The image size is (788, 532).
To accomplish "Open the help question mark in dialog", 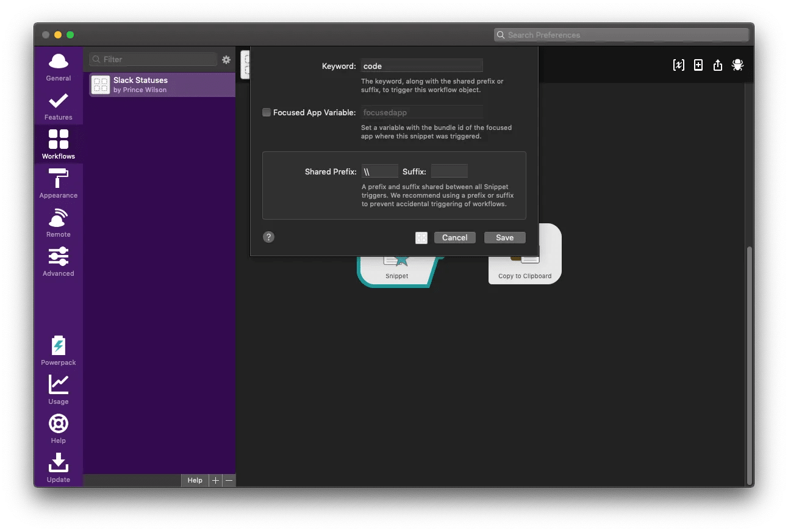I will pyautogui.click(x=268, y=237).
